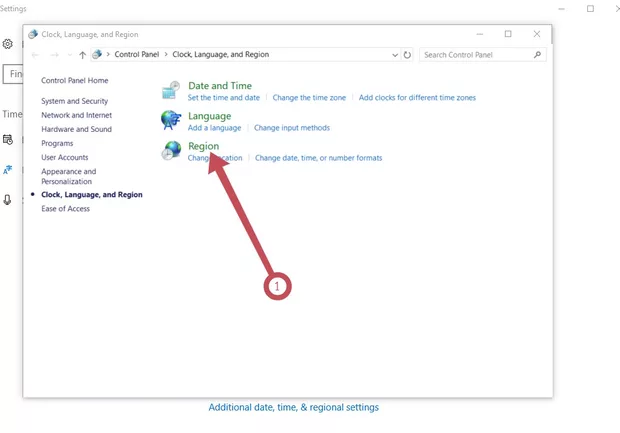Close Clock, Language, and Region window
Image resolution: width=620 pixels, height=433 pixels.
(x=537, y=34)
